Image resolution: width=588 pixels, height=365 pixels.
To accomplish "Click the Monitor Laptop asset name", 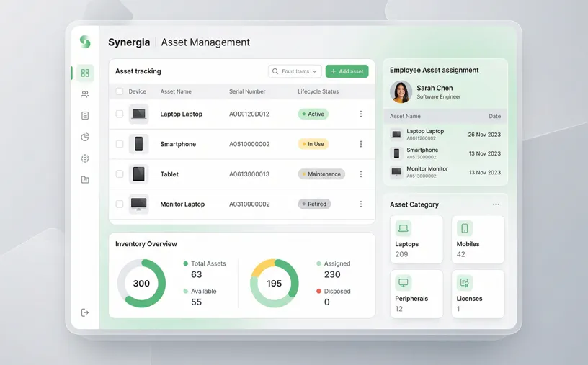I will click(x=182, y=204).
